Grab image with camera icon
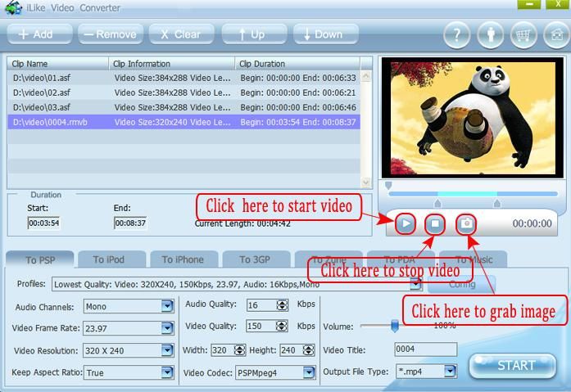 coord(466,223)
